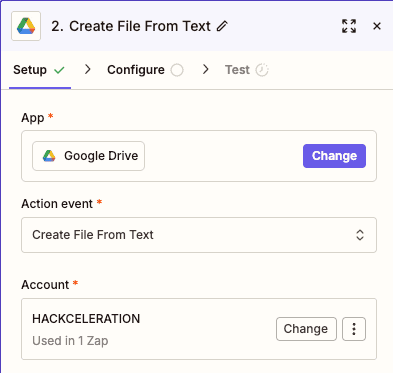Image resolution: width=393 pixels, height=373 pixels.
Task: Expand the panel to full screen
Action: (x=349, y=26)
